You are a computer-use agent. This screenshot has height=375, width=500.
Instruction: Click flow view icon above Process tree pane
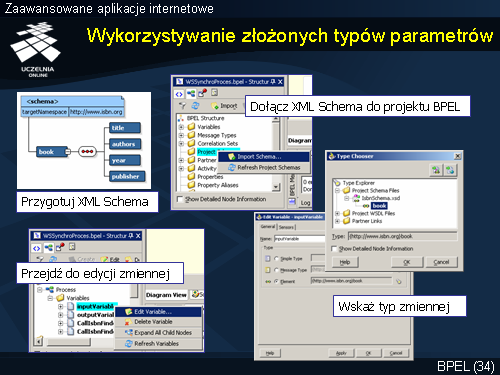pos(49,248)
